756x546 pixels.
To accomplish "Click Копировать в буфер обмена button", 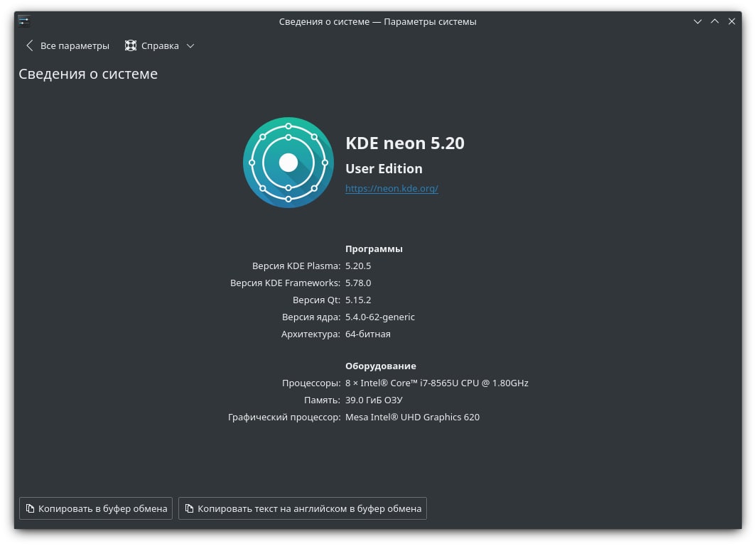I will pyautogui.click(x=96, y=508).
